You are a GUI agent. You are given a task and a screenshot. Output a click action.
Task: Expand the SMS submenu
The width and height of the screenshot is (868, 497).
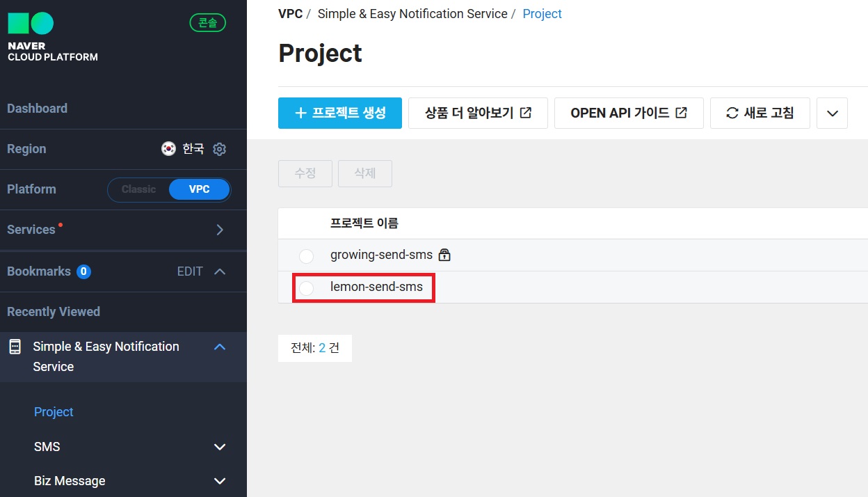(220, 447)
